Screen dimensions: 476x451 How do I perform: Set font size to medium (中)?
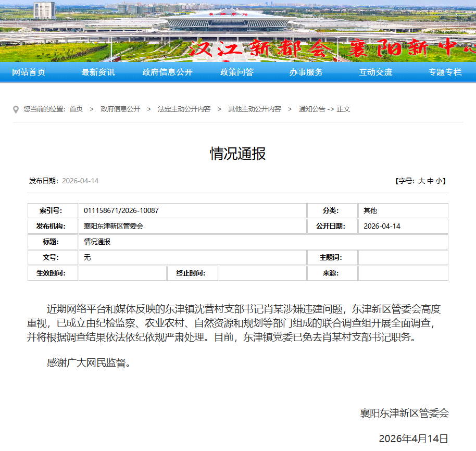tap(430, 181)
